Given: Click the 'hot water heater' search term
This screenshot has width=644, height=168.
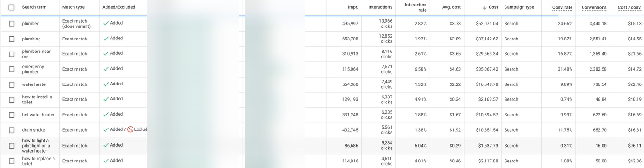Looking at the screenshot, I should pyautogui.click(x=38, y=115).
